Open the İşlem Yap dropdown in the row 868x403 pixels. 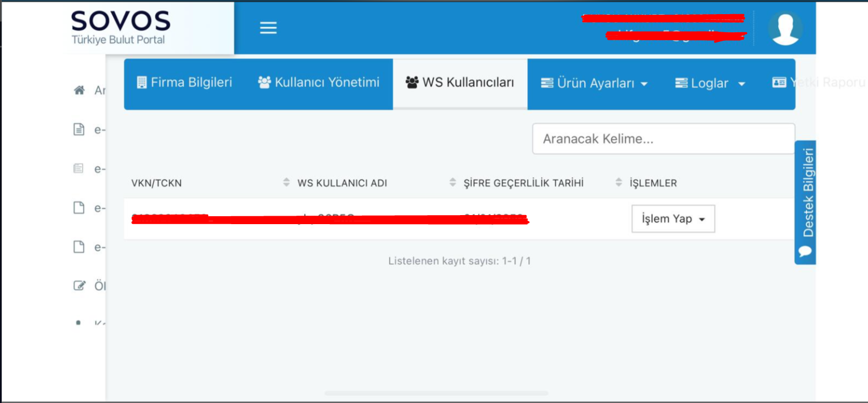(x=673, y=219)
